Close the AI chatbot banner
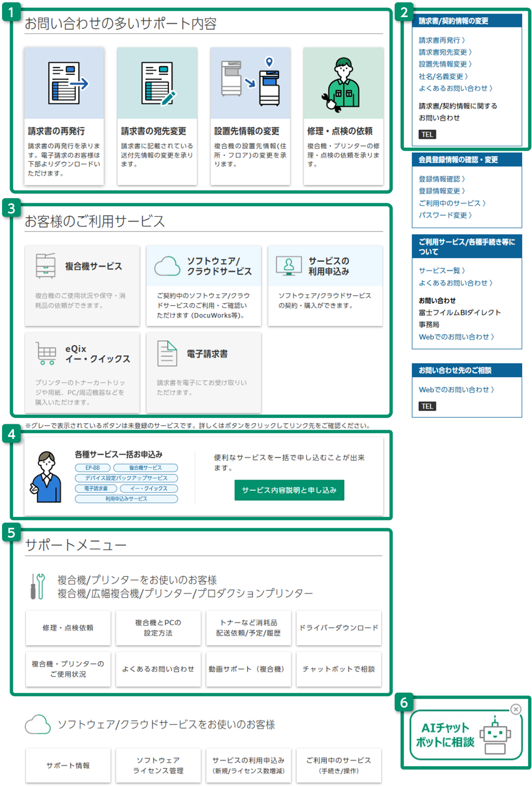Screen dimensions: 532x786 (x=515, y=709)
